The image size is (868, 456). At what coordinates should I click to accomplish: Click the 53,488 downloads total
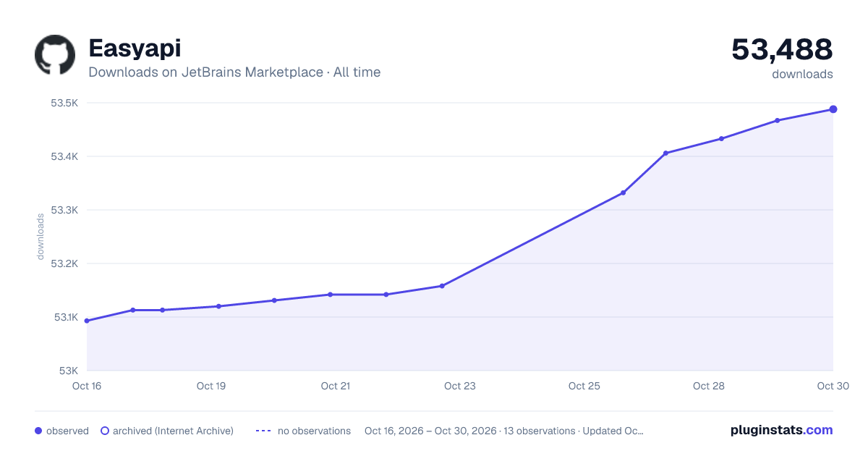coord(782,49)
